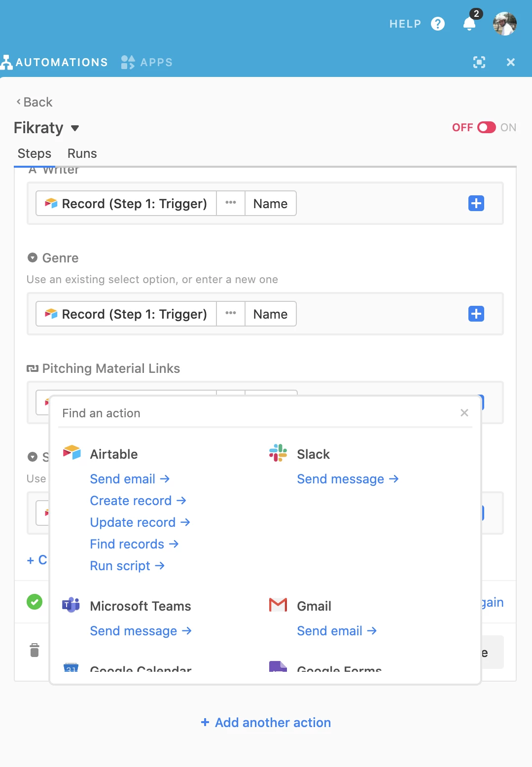Click the Genre single-select field icon
This screenshot has width=532, height=767.
coord(33,257)
